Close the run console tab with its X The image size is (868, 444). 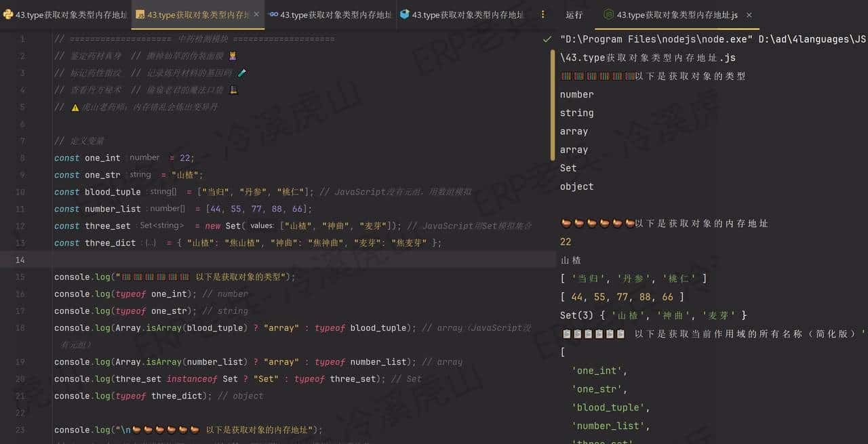749,14
